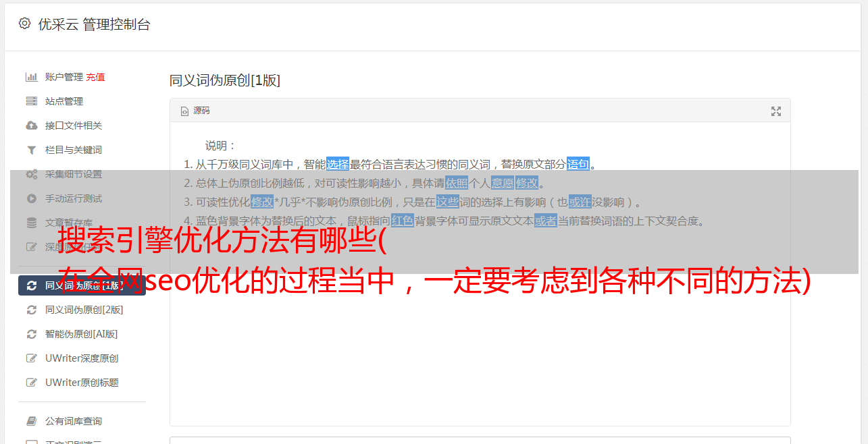Open 智能伪原创[AI版] menu item
The height and width of the screenshot is (444, 868).
click(82, 334)
